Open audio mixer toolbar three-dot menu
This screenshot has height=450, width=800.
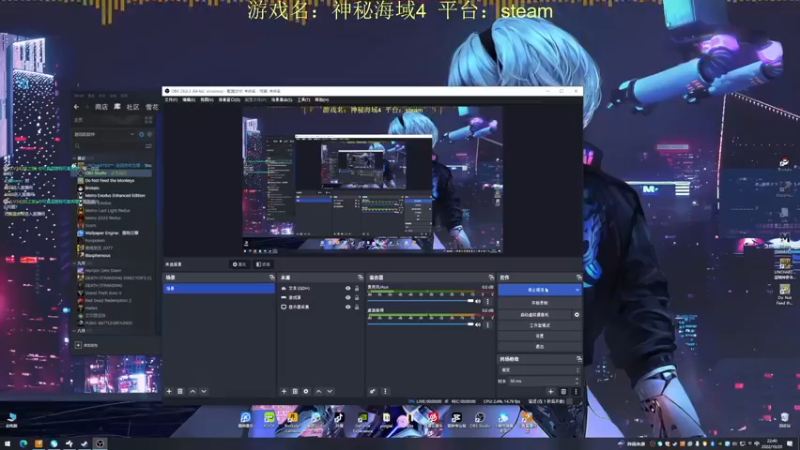click(x=385, y=391)
